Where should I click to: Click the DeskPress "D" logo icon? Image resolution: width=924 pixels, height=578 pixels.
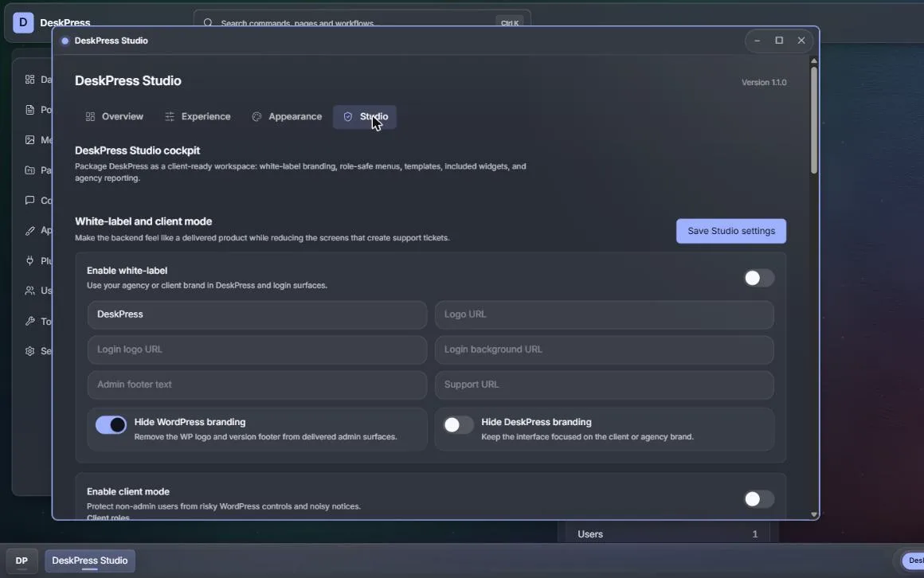coord(23,22)
